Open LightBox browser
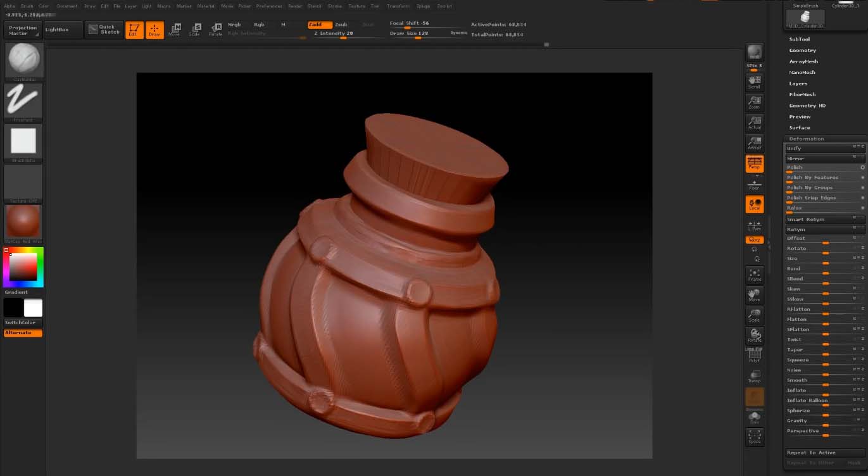 (63, 30)
